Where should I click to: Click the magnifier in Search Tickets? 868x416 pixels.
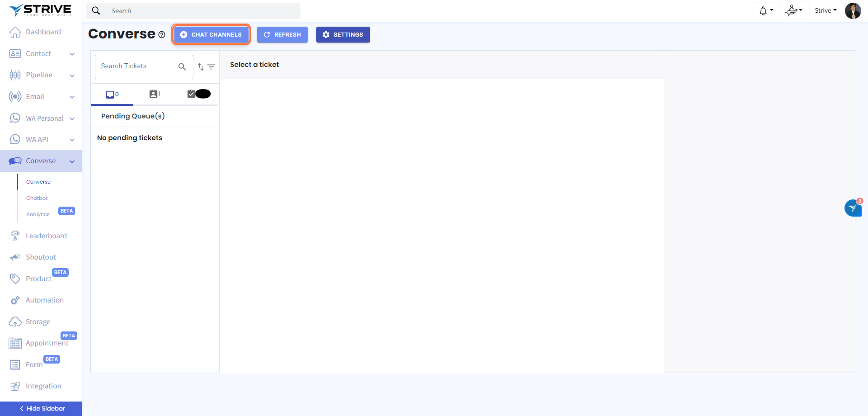click(182, 67)
